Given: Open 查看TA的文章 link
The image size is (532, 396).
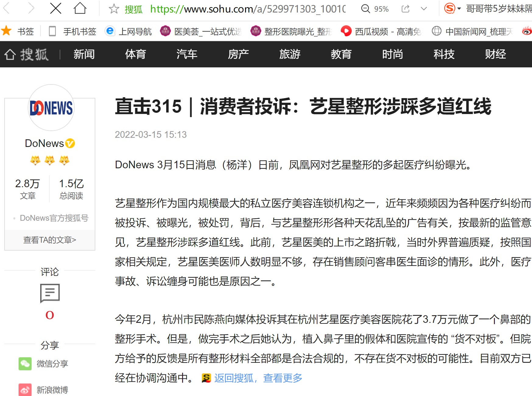Looking at the screenshot, I should [50, 240].
